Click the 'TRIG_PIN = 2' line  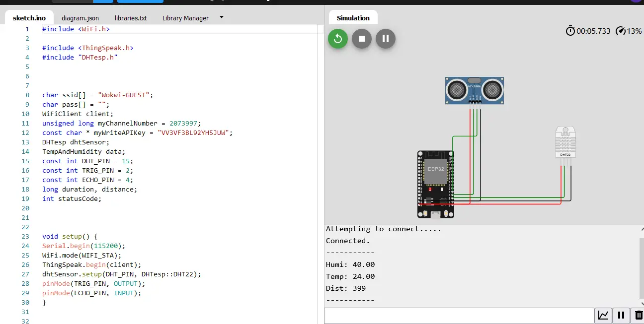tap(88, 171)
